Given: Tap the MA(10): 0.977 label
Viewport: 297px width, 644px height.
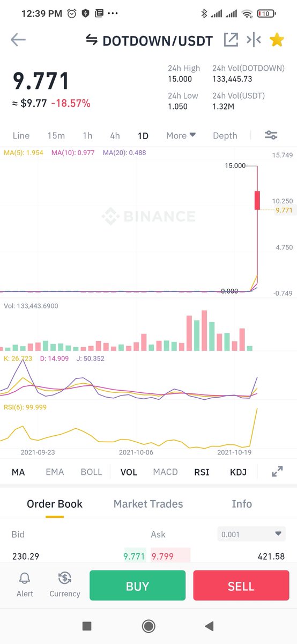Looking at the screenshot, I should (x=73, y=153).
